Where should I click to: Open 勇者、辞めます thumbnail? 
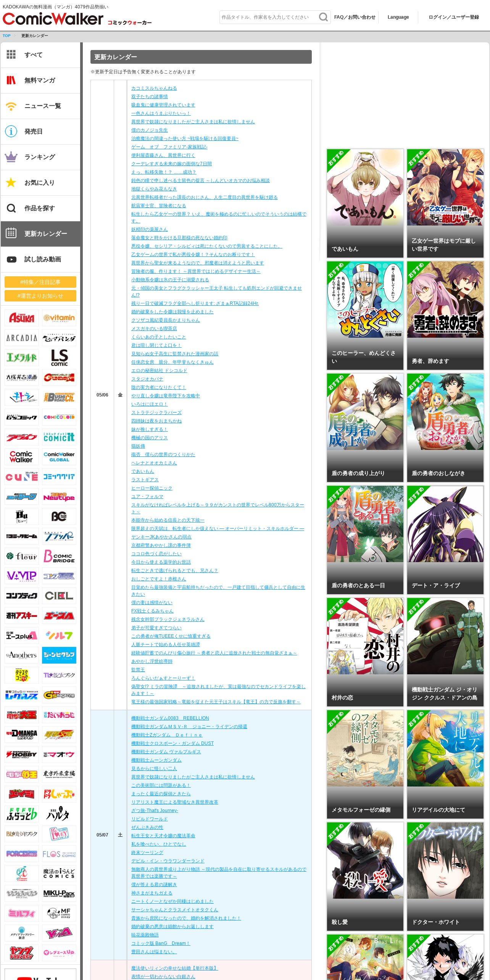[x=445, y=315]
